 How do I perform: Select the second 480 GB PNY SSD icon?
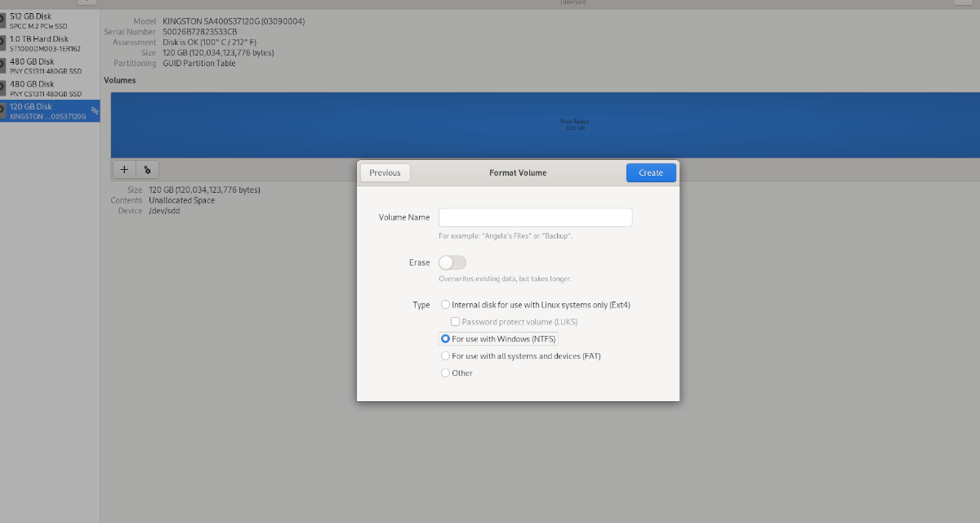(4, 88)
